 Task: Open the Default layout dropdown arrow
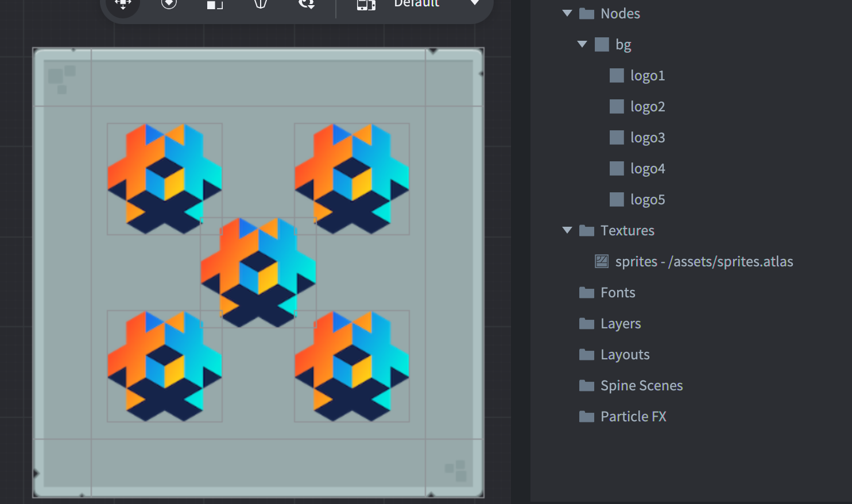point(475,3)
